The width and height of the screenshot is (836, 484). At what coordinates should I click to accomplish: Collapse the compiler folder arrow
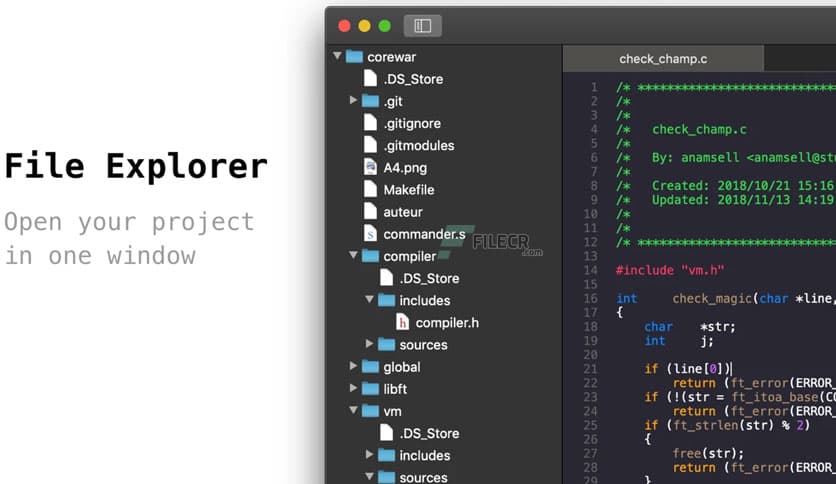click(x=354, y=256)
